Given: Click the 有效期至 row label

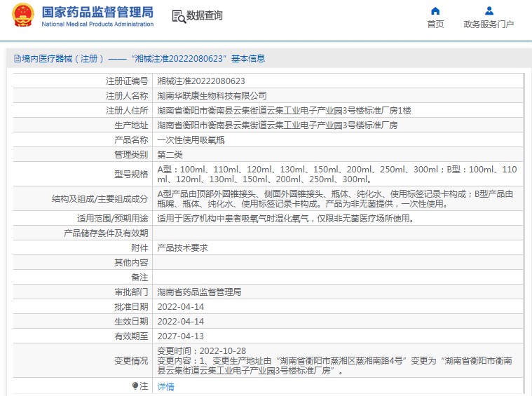Looking at the screenshot, I should pos(131,336).
